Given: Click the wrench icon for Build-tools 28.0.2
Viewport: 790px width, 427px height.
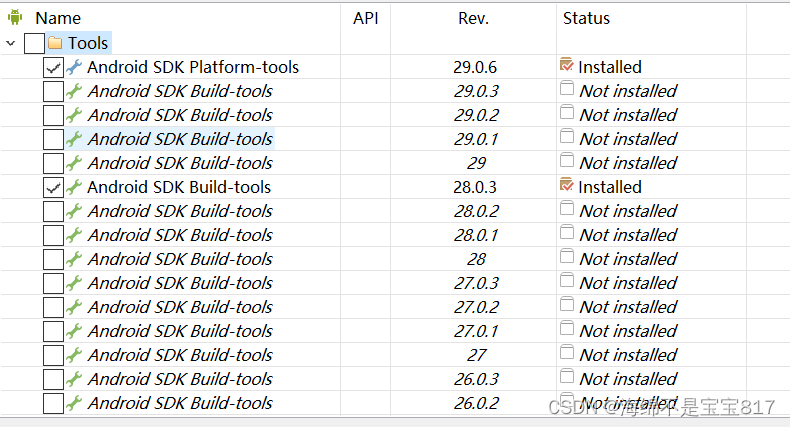Looking at the screenshot, I should 74,211.
